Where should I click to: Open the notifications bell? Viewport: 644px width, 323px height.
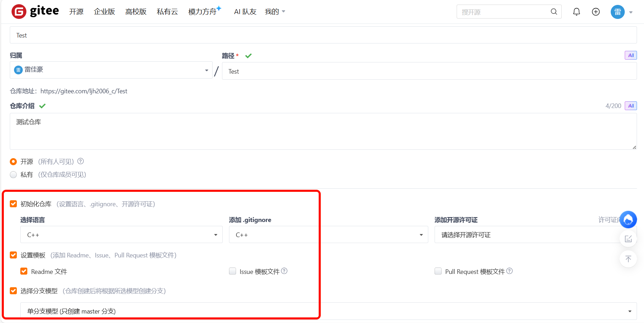[576, 12]
